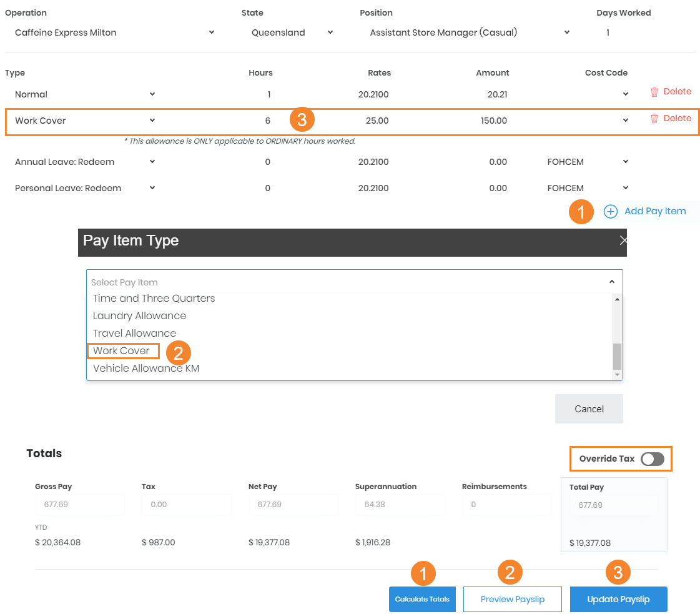
Task: Choose Work Cover from the pay item list
Action: 122,351
